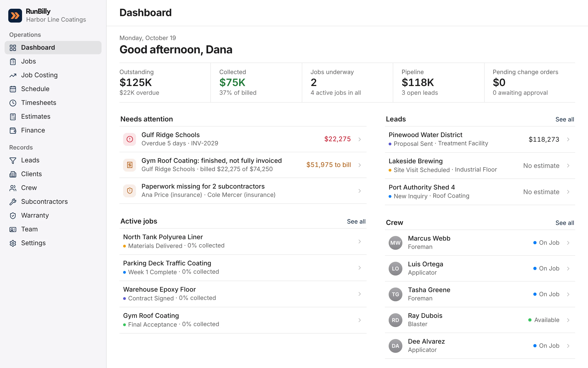Open the Outstanding $125K summary card

165,83
